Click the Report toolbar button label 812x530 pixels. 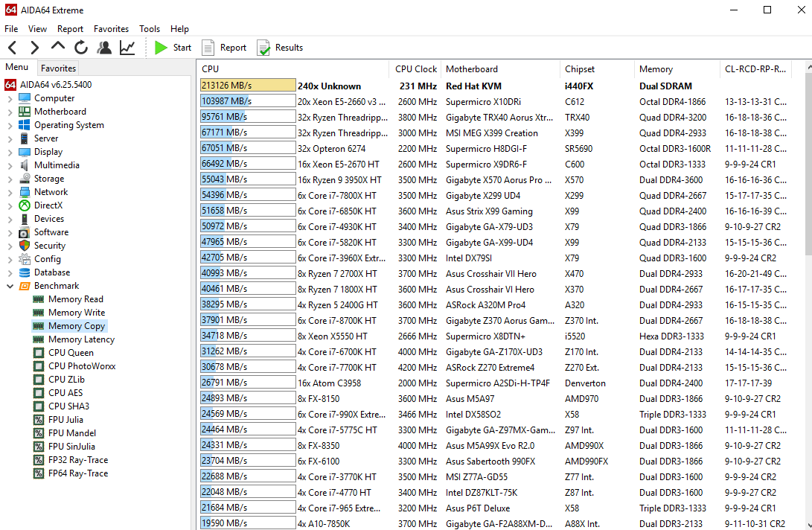(x=233, y=48)
